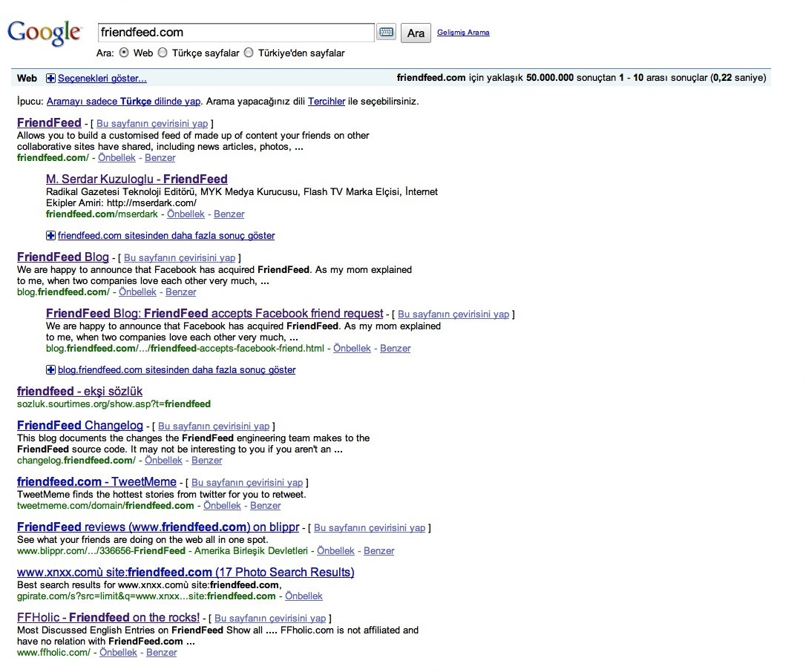Open the Tercihler link
806x672 pixels.
(x=327, y=101)
